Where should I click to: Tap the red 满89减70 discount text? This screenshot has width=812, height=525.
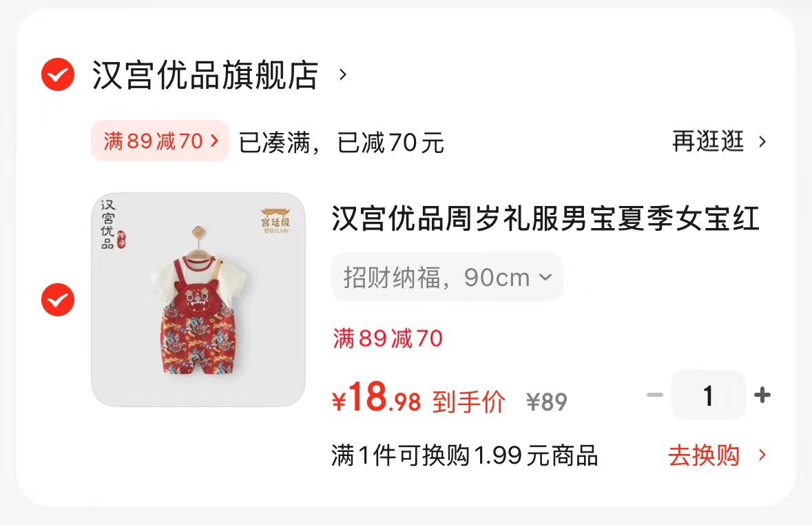(387, 339)
